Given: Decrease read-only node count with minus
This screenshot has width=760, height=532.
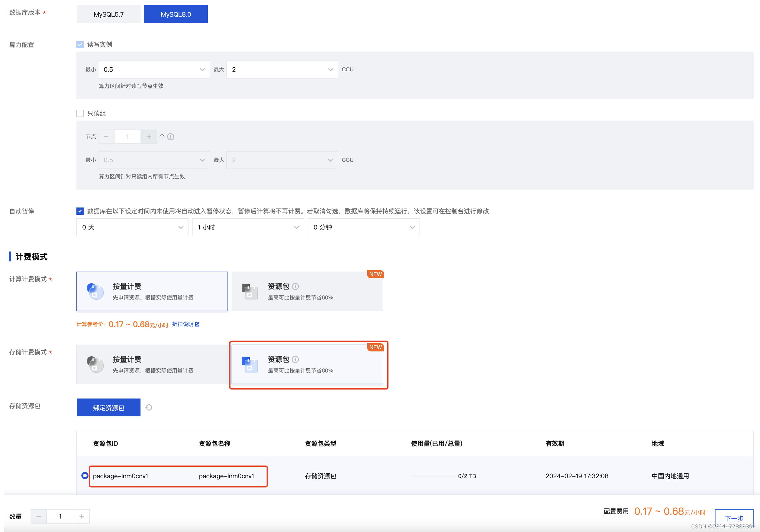Looking at the screenshot, I should pos(106,137).
